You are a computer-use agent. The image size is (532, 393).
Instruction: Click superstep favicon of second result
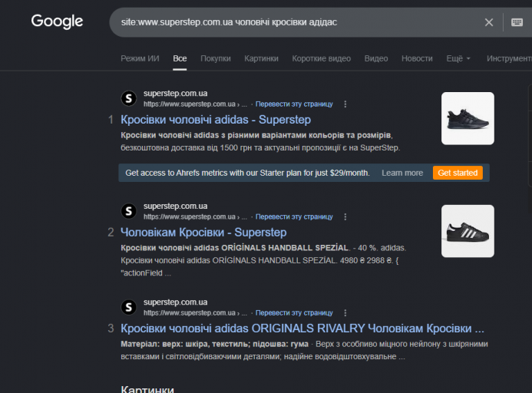[129, 211]
